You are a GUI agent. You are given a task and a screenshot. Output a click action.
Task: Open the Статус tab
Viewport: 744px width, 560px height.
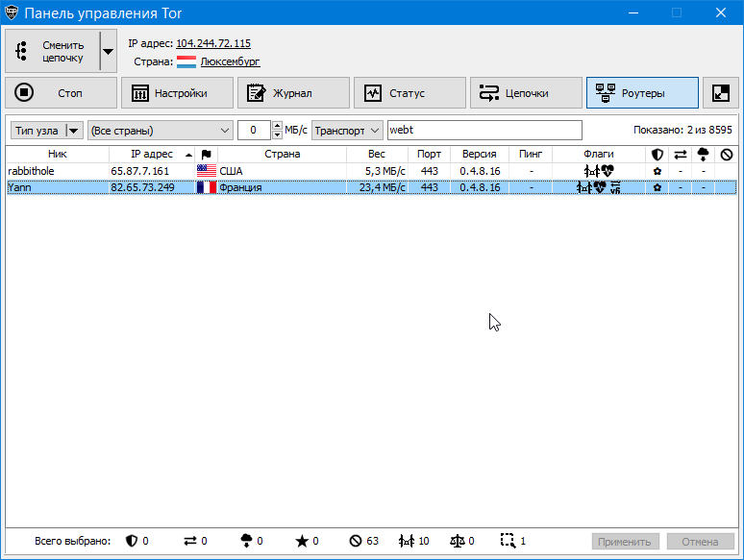(x=409, y=93)
